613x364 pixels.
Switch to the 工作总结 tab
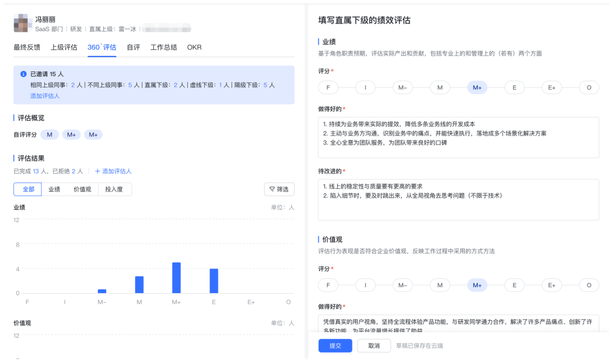click(x=165, y=48)
